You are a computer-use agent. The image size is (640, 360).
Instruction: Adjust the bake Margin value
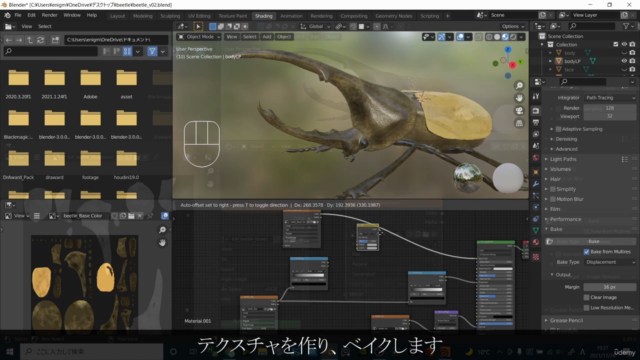click(x=610, y=287)
